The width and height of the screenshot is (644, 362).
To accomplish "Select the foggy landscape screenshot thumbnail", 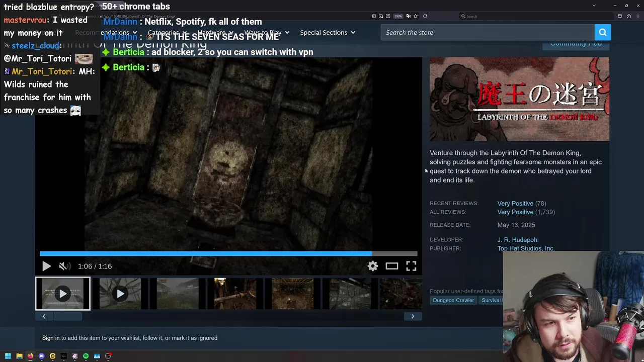I will (x=178, y=294).
